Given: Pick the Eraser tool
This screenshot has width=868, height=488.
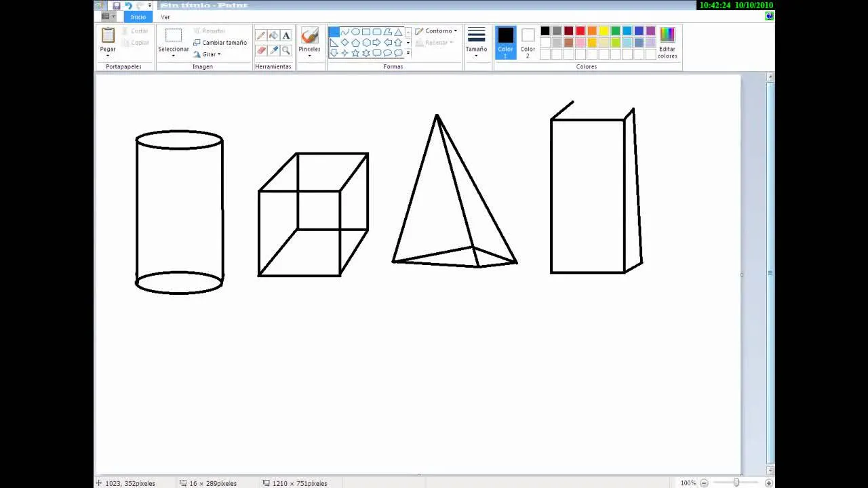Looking at the screenshot, I should (x=260, y=50).
